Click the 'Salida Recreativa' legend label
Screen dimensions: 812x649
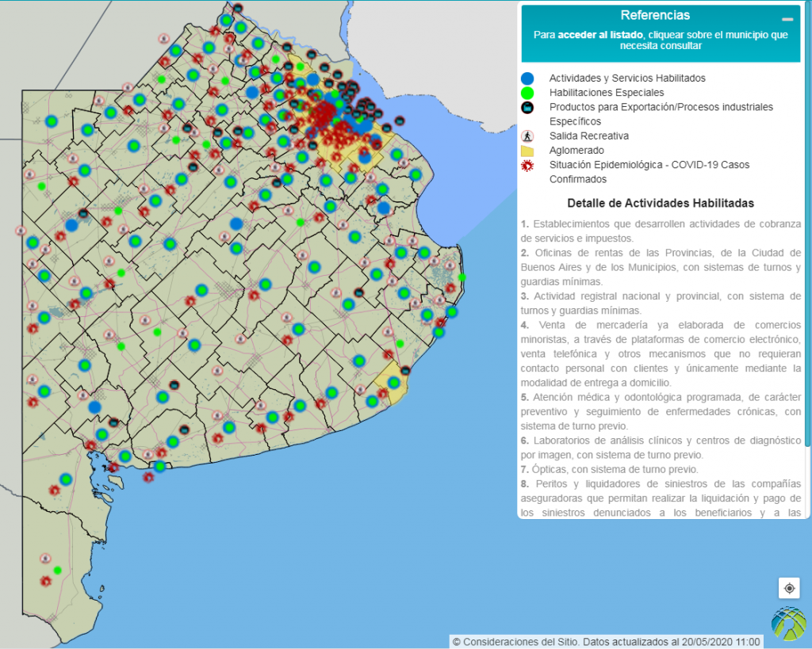[589, 136]
